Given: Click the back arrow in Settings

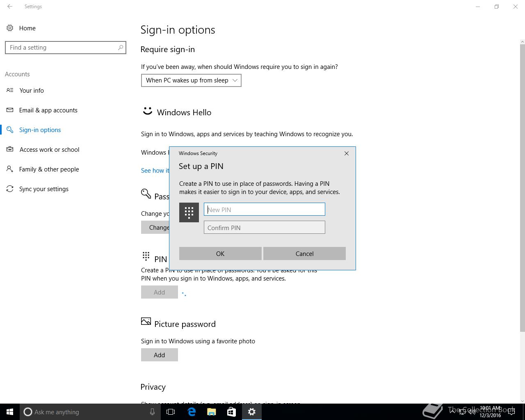Looking at the screenshot, I should pos(10,7).
